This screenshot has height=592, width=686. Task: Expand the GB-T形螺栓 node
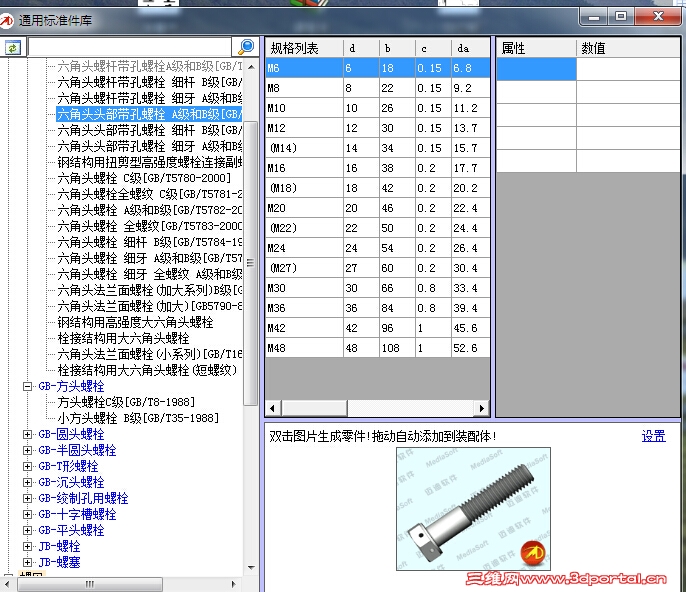(x=28, y=466)
